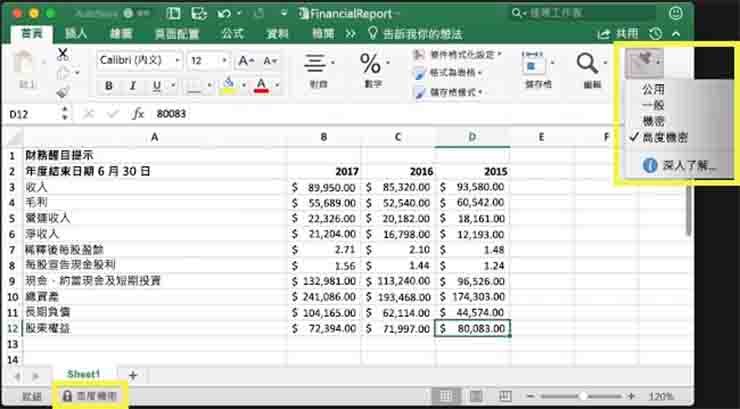Choose the 機密 sensitivity label
This screenshot has height=409, width=740.
pos(652,121)
